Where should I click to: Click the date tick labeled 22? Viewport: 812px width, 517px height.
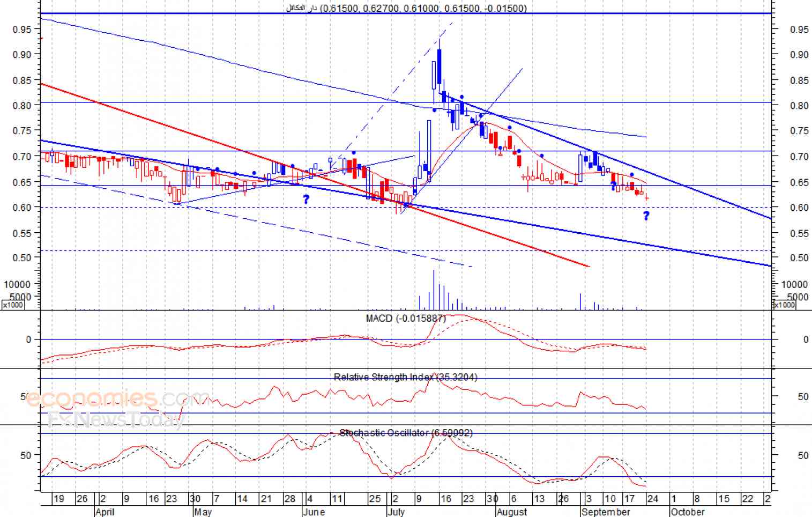[747, 499]
